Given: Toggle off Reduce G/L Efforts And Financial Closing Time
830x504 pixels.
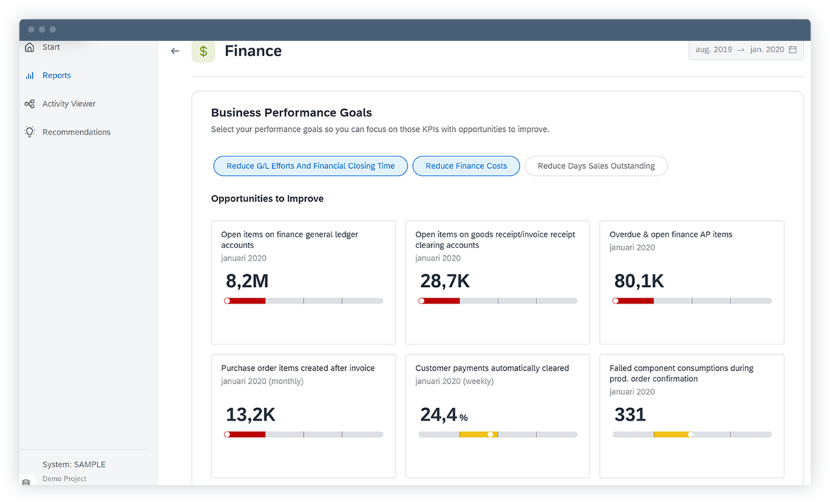Looking at the screenshot, I should (x=310, y=166).
